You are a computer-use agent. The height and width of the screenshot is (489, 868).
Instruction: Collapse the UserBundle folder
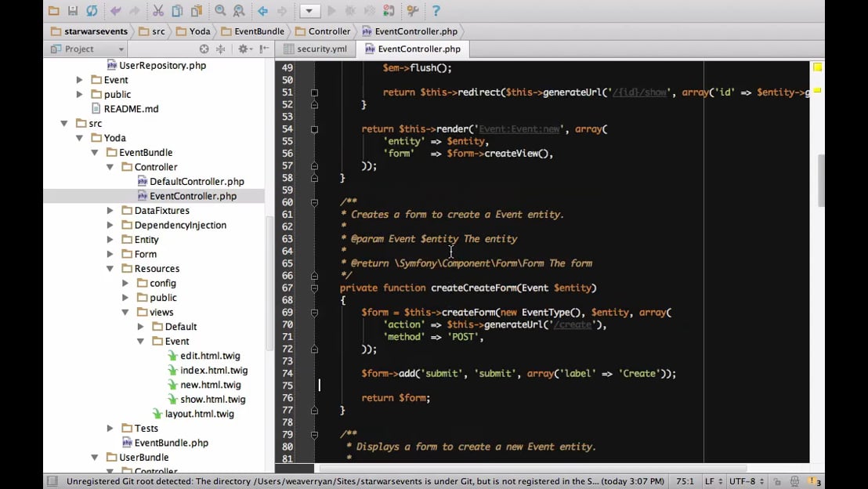95,457
